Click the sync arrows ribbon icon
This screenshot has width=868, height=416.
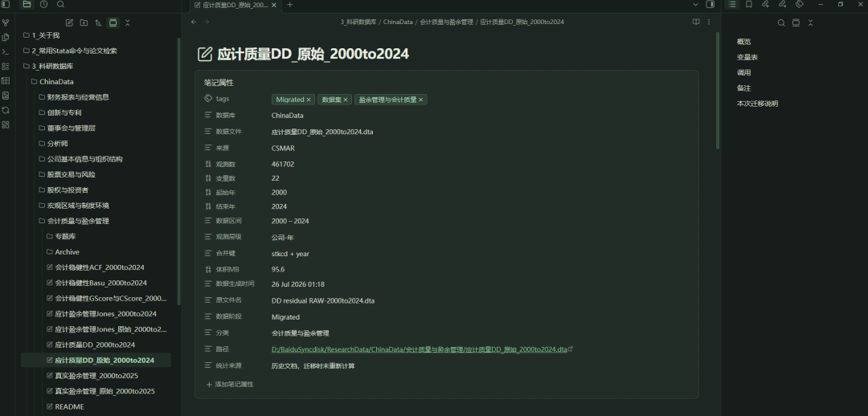6,110
